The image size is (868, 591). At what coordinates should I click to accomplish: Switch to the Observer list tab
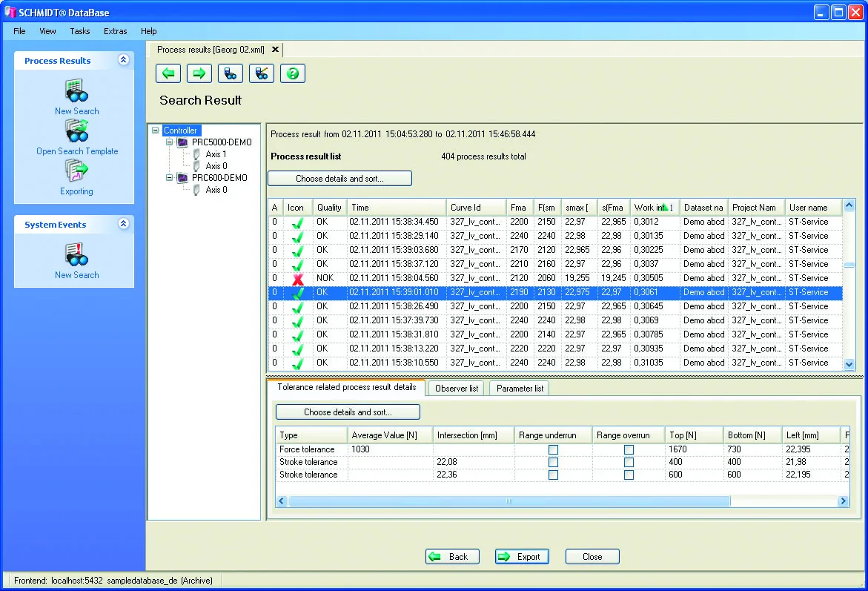456,389
